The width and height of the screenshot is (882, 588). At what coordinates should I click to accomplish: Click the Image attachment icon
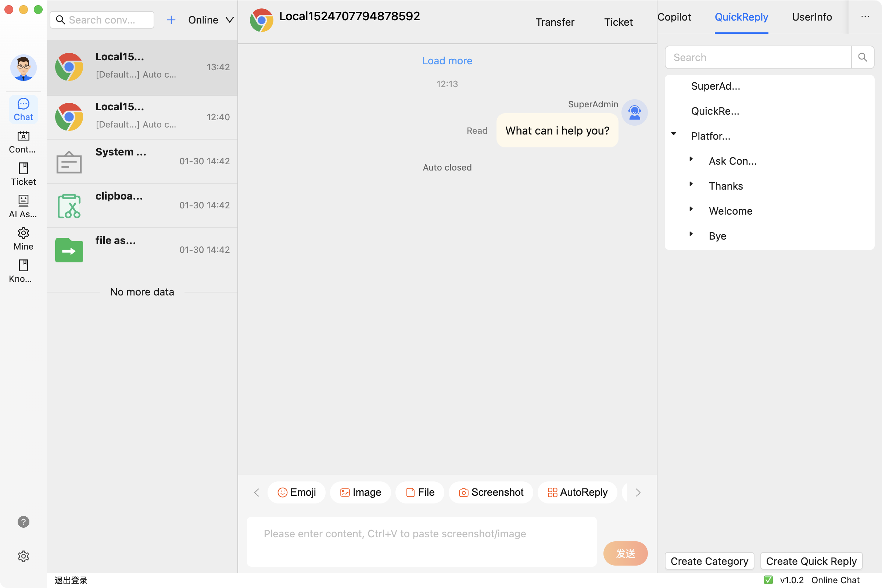coord(345,492)
